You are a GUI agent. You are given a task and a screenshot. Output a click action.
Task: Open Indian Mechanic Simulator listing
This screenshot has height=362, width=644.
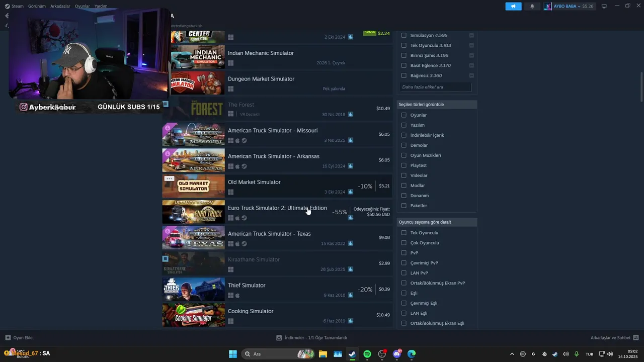pyautogui.click(x=281, y=57)
